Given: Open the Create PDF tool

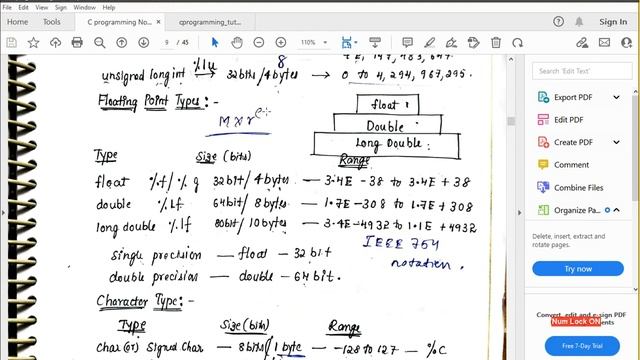Looking at the screenshot, I should [573, 142].
